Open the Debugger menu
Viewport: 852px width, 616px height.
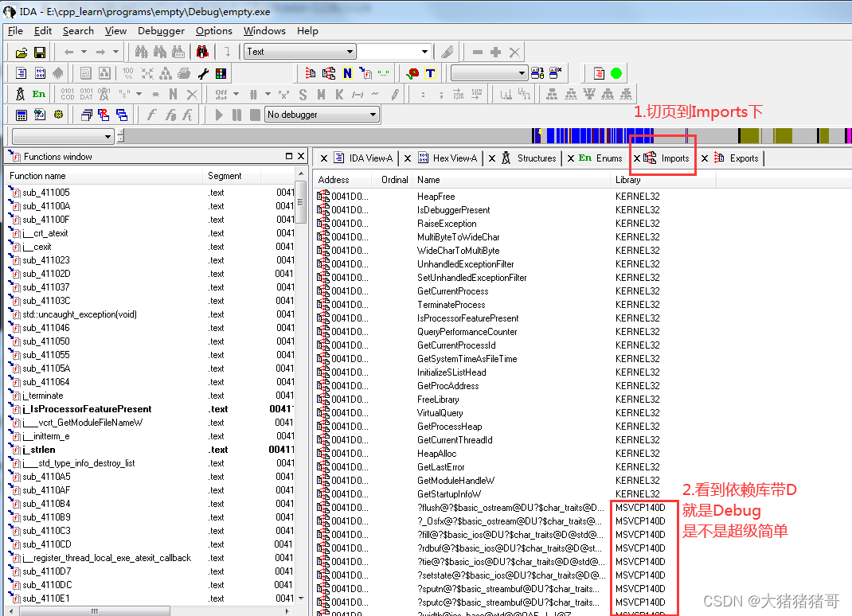point(161,31)
